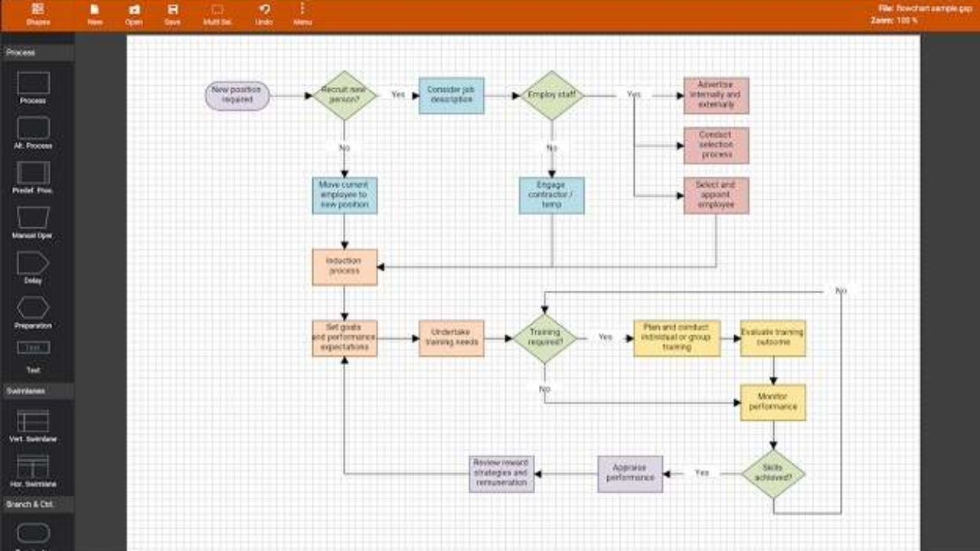Select 'Advertise internally and externally' box
Image resolution: width=980 pixels, height=551 pixels.
click(x=716, y=96)
